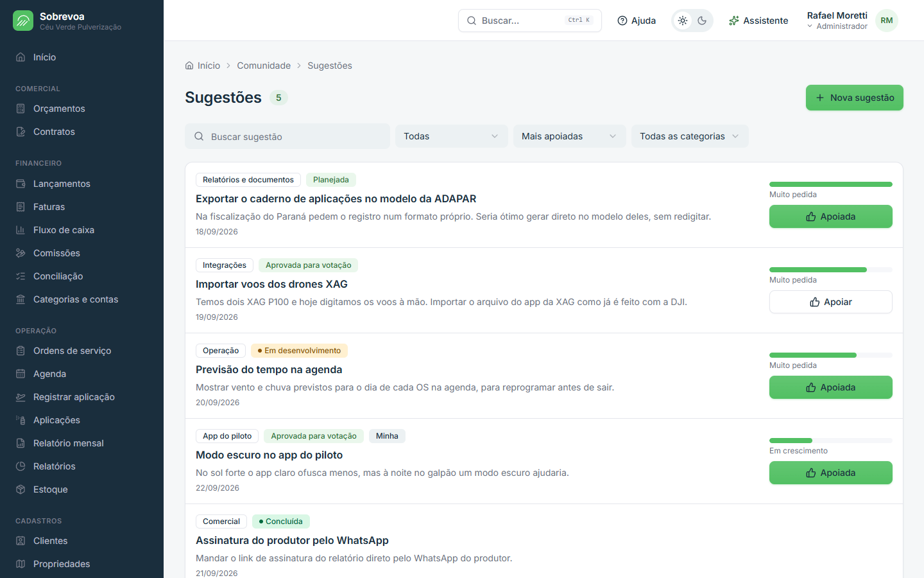Focus the global Buscar search box

pyautogui.click(x=530, y=21)
